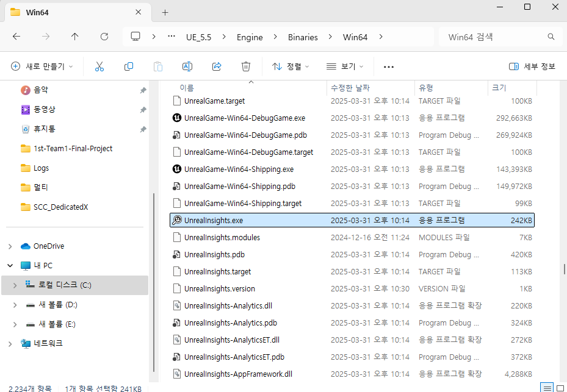Unpin 음악 using its pin icon

click(143, 90)
